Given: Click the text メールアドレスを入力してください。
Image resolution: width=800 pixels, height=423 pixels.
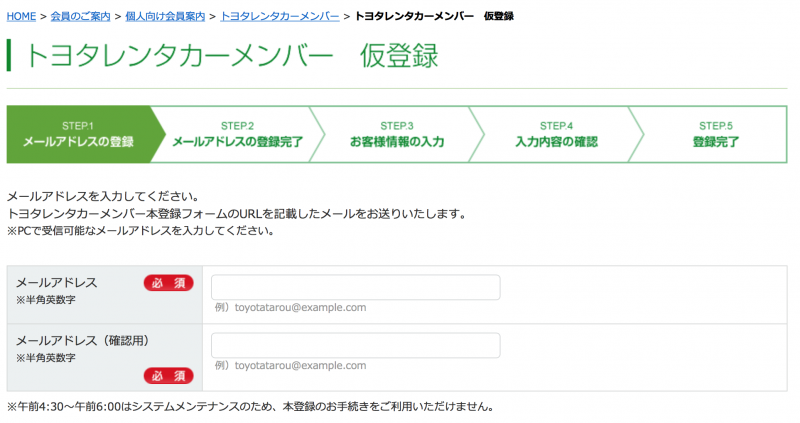Looking at the screenshot, I should 103,196.
